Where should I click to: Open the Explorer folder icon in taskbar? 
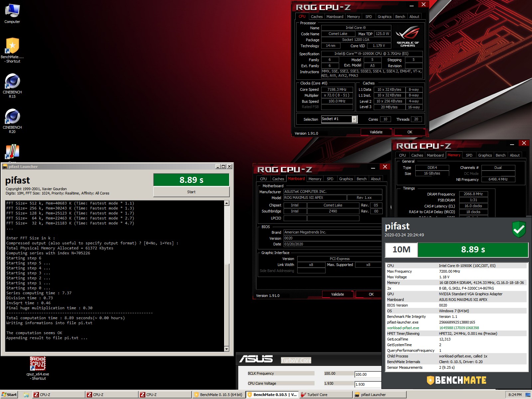(26, 395)
